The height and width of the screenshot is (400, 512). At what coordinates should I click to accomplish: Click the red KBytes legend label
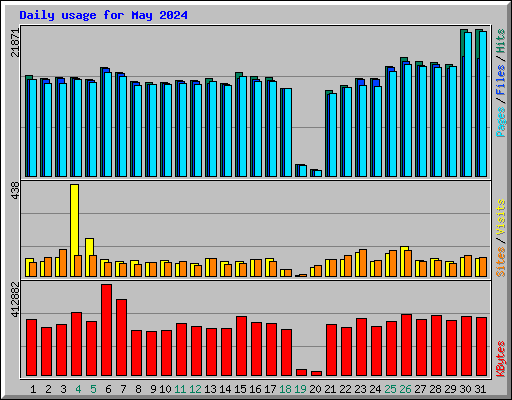click(x=500, y=359)
